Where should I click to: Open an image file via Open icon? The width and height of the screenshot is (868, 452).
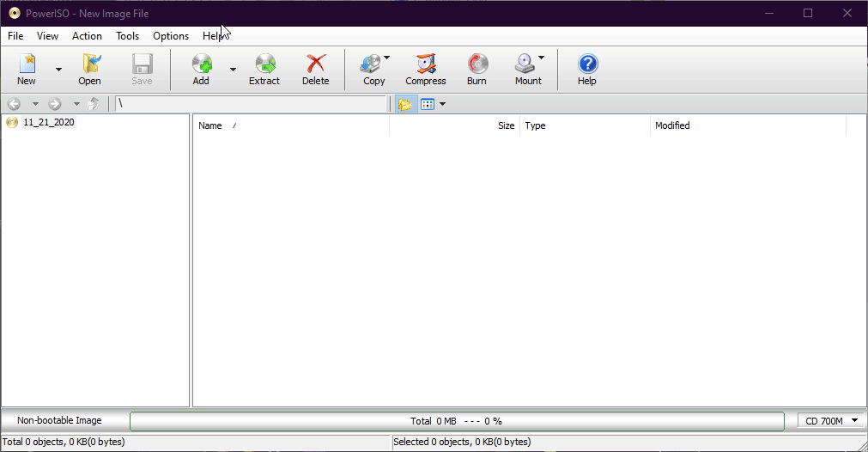pos(89,69)
